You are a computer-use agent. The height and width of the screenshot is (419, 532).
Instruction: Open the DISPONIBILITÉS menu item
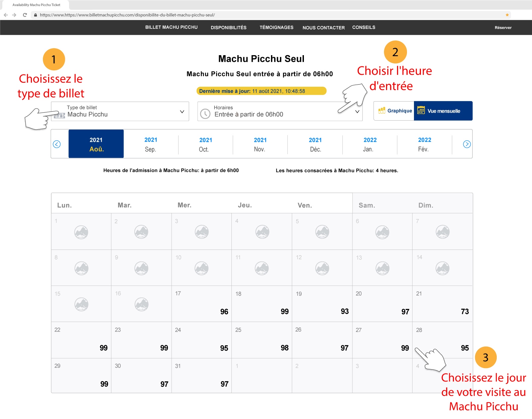coord(228,28)
